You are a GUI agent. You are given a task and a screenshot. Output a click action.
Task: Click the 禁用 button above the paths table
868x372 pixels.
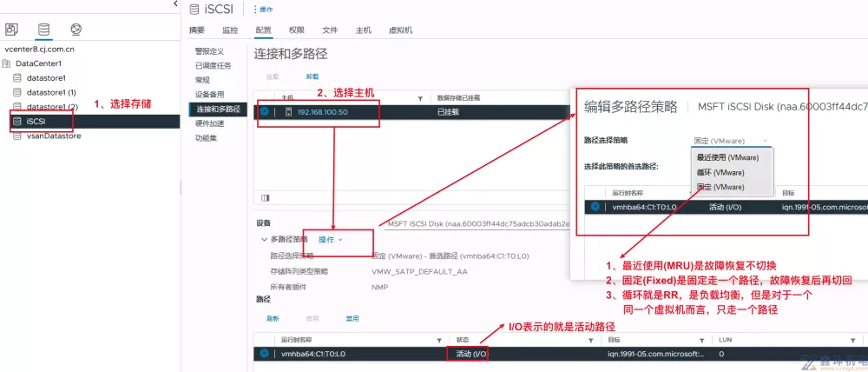(352, 319)
